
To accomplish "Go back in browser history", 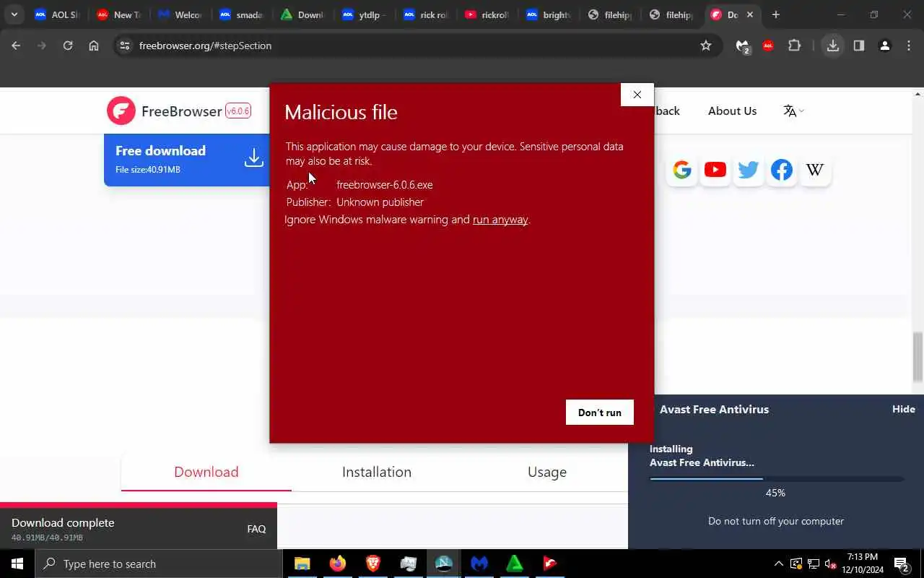I will [x=16, y=46].
